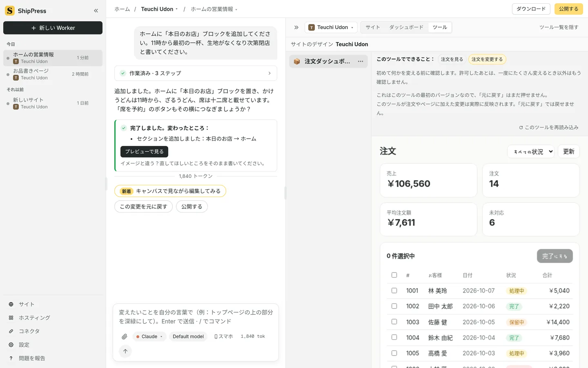Open the すべての状況 filter dropdown
Image resolution: width=588 pixels, height=368 pixels.
pos(531,152)
